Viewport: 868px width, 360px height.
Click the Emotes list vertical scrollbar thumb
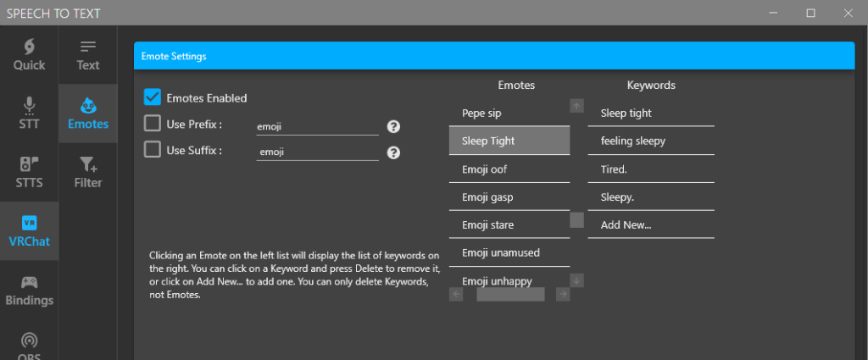click(576, 220)
